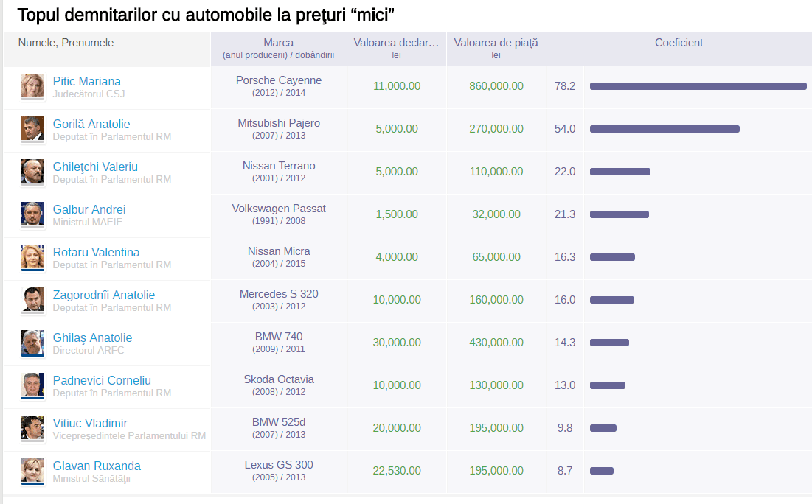Open Ghilaș Anatolie profile link
This screenshot has width=812, height=504.
(92, 337)
